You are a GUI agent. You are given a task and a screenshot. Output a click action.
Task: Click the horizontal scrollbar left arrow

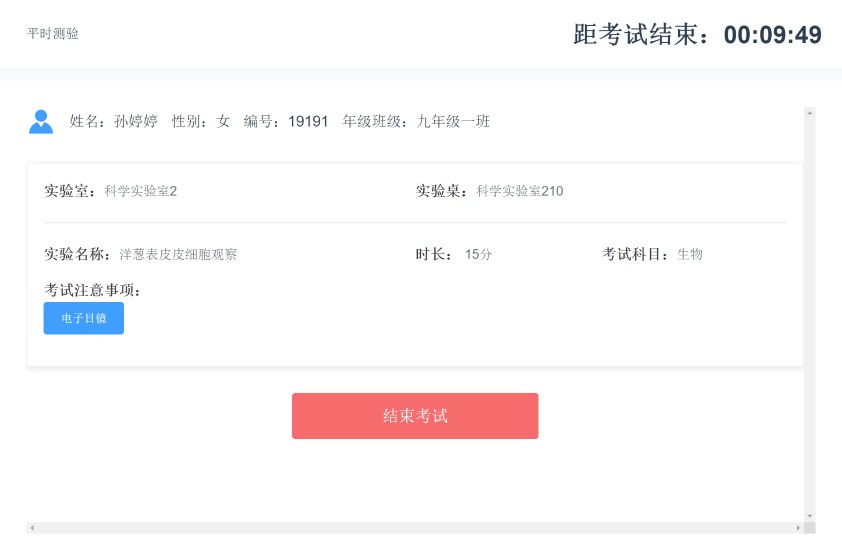(32, 528)
